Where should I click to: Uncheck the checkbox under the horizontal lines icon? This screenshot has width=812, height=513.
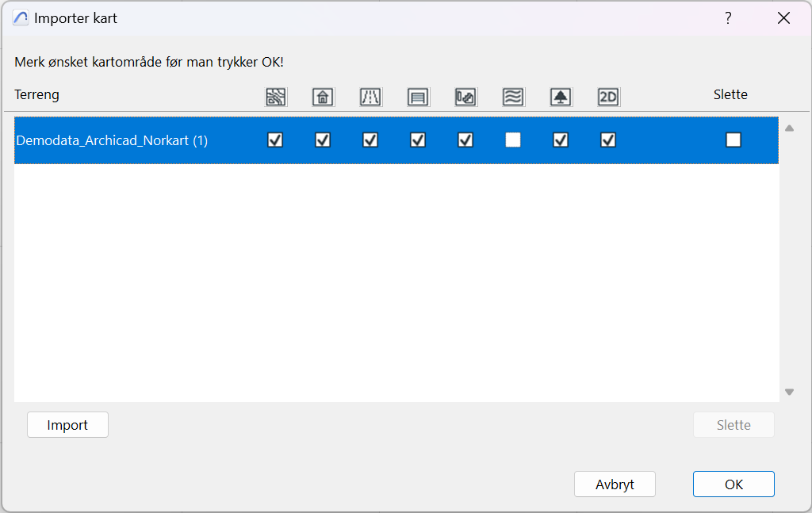pyautogui.click(x=418, y=140)
